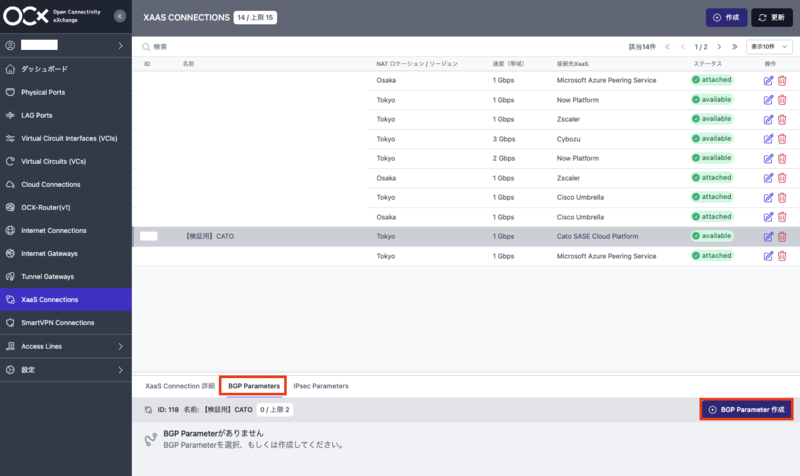Sort by ステータス column header
This screenshot has height=476, width=800.
click(x=707, y=64)
